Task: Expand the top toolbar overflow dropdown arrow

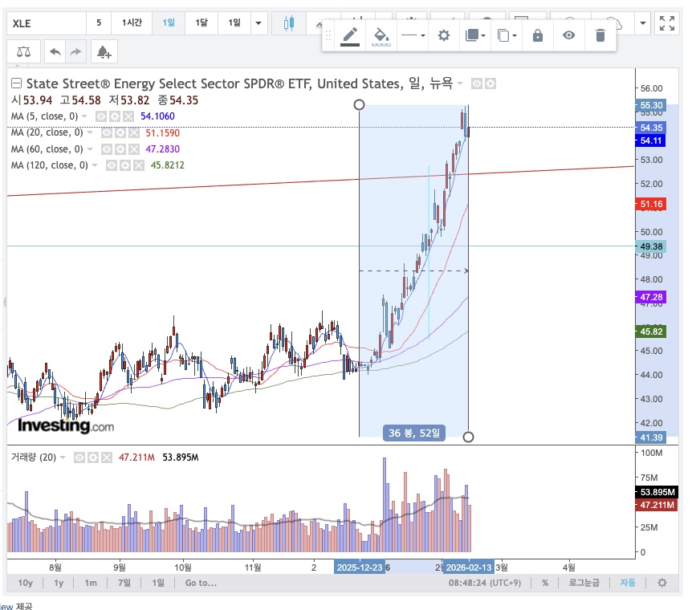Action: click(642, 23)
